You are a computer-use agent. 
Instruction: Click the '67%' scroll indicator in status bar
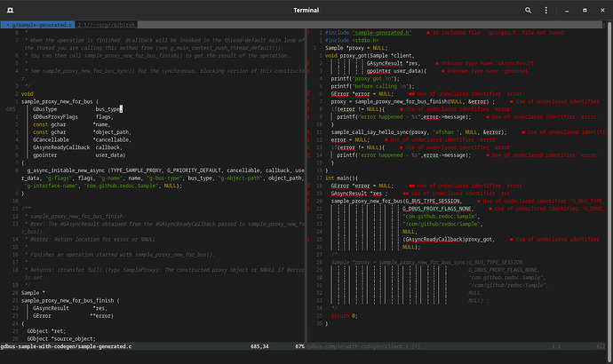[299, 346]
